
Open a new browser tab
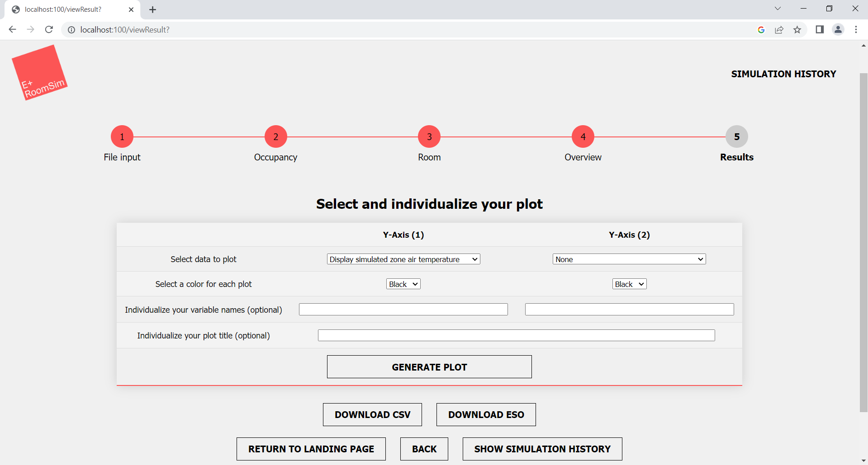coord(152,9)
